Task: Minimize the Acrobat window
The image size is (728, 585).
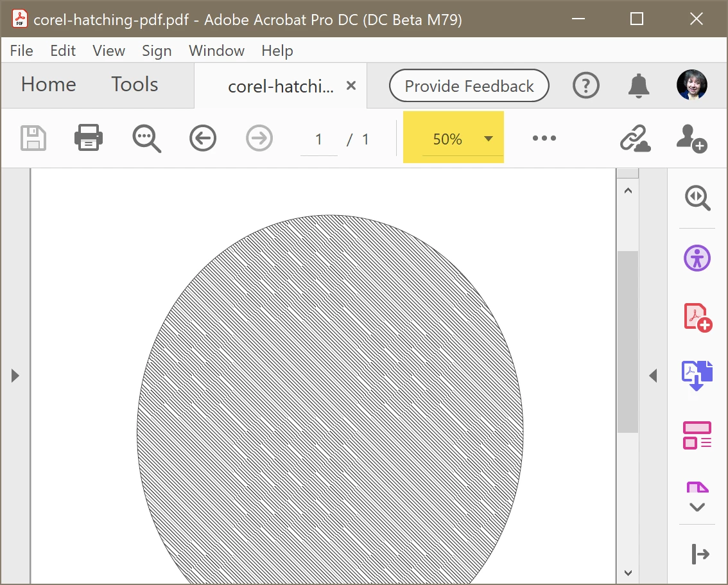Action: [x=578, y=19]
